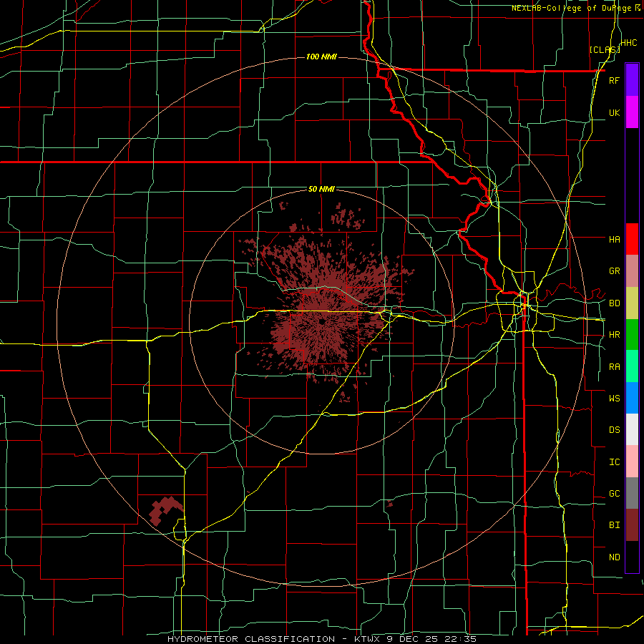Click the GR legend label
The image size is (644, 644).
[x=614, y=271]
